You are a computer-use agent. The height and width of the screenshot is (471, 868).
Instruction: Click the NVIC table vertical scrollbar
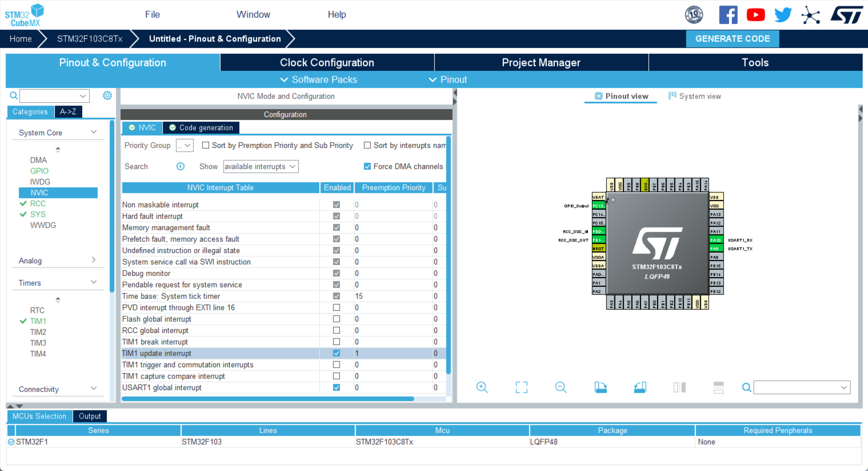click(x=449, y=255)
